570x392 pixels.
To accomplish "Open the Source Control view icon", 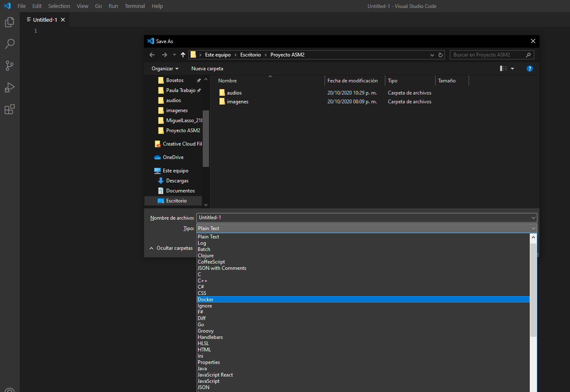I will click(9, 66).
